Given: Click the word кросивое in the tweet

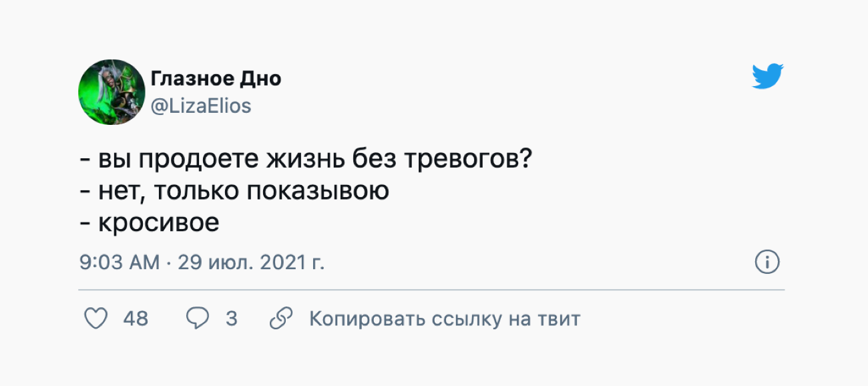Looking at the screenshot, I should coord(158,222).
